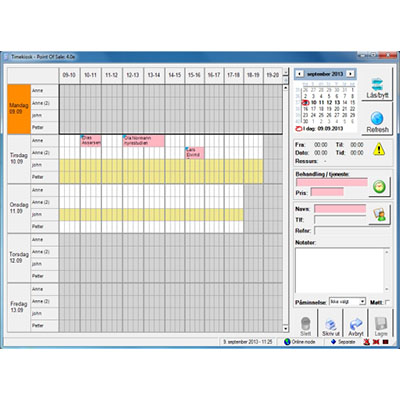Click the Avbryt arrow icon
The width and height of the screenshot is (400, 400).
(356, 324)
